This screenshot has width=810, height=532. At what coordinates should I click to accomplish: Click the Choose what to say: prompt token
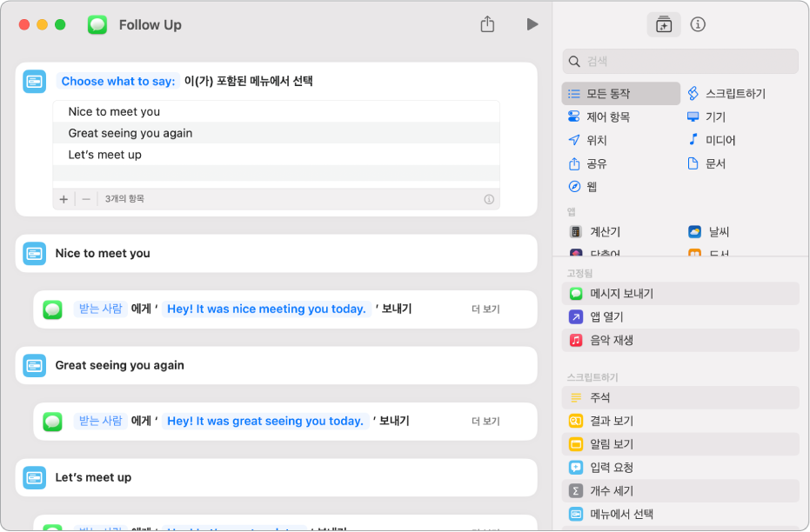[x=117, y=81]
